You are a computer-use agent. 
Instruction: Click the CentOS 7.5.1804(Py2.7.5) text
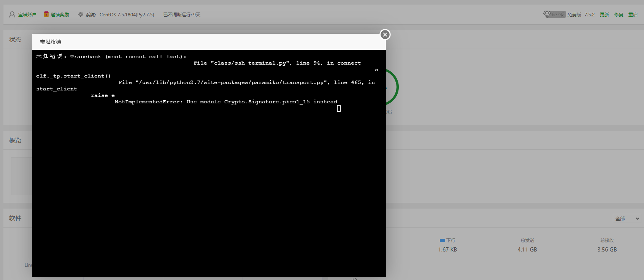tap(127, 15)
